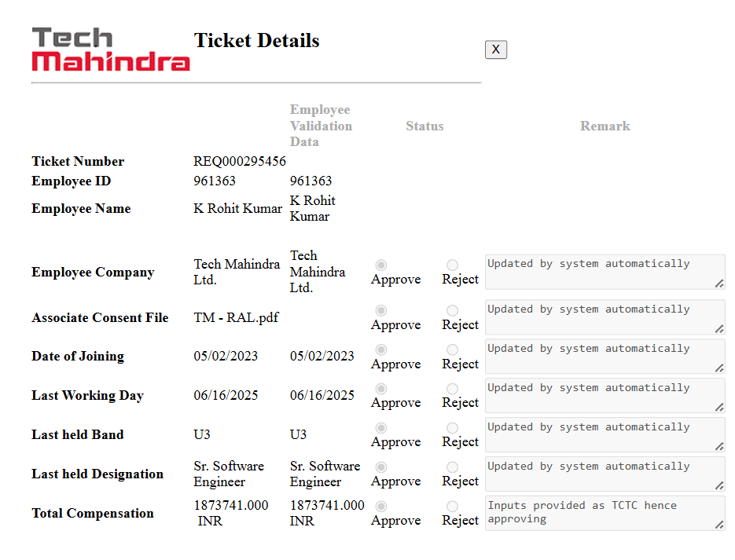The height and width of the screenshot is (560, 735).
Task: Select Reject for Employee Company
Action: [x=452, y=265]
